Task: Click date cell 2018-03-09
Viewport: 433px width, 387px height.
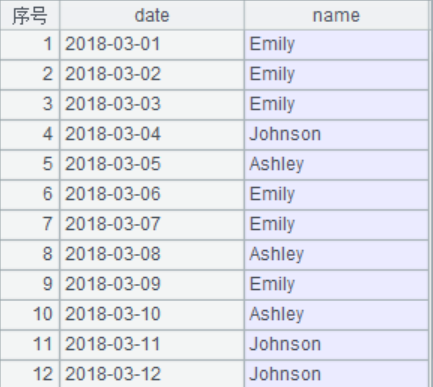Action: (x=152, y=285)
